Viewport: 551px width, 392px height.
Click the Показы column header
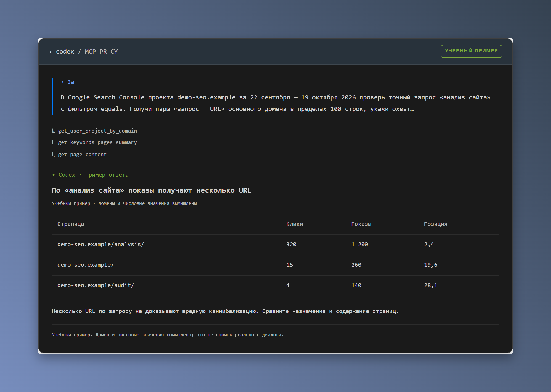tap(361, 224)
